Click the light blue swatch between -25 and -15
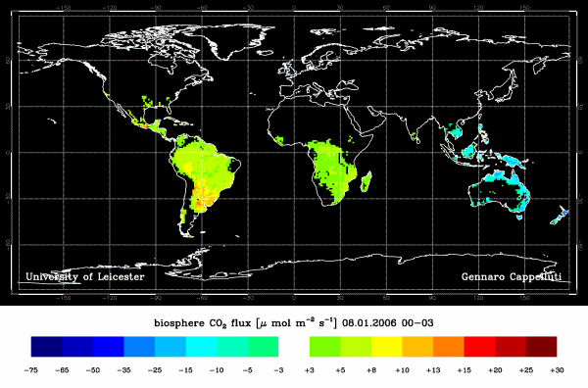The width and height of the screenshot is (588, 388). [x=171, y=347]
